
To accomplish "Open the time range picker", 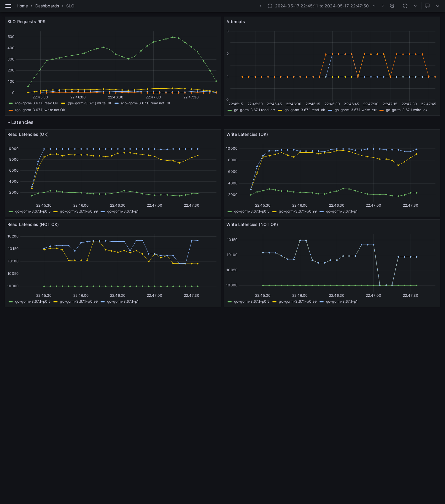I will (322, 6).
